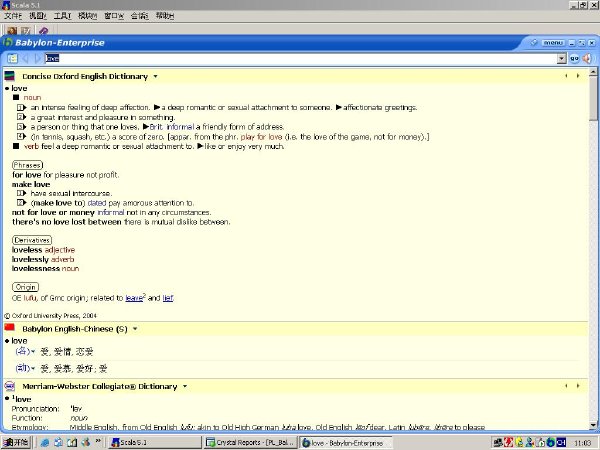Click the first Scala toolbar icon
This screenshot has width=600, height=450.
click(x=12, y=30)
